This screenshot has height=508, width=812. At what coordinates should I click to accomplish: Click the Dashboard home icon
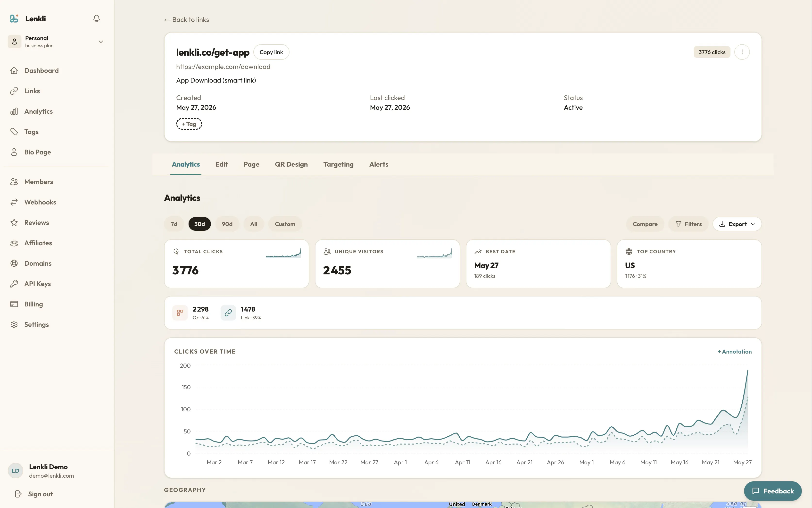pyautogui.click(x=14, y=71)
